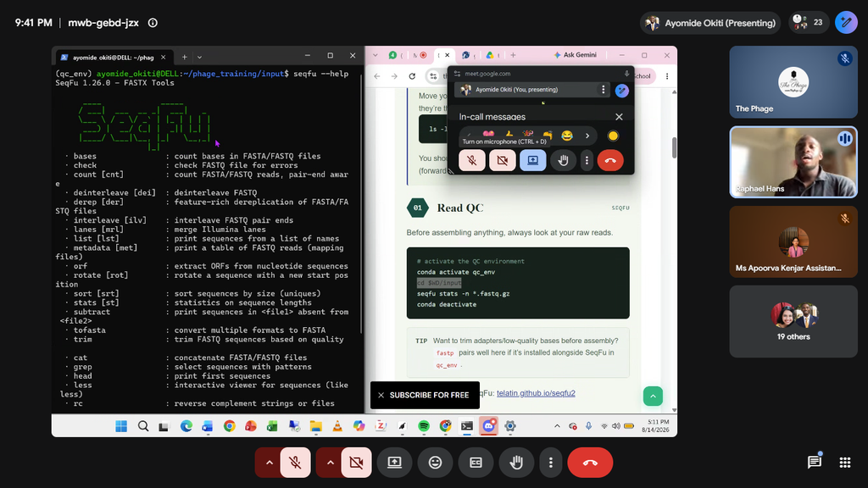Image resolution: width=868 pixels, height=488 pixels.
Task: Unmute microphone in the shared picture-in-picture controls
Action: click(472, 160)
